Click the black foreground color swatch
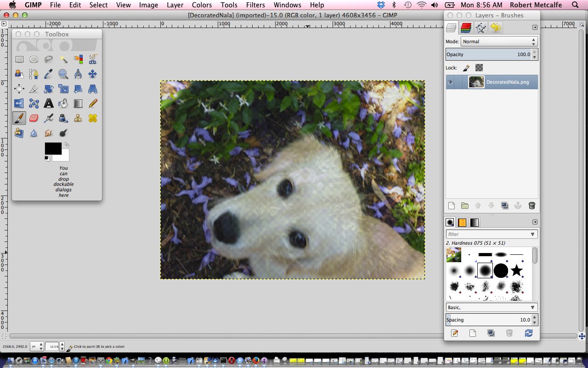588x368 pixels. coord(52,148)
